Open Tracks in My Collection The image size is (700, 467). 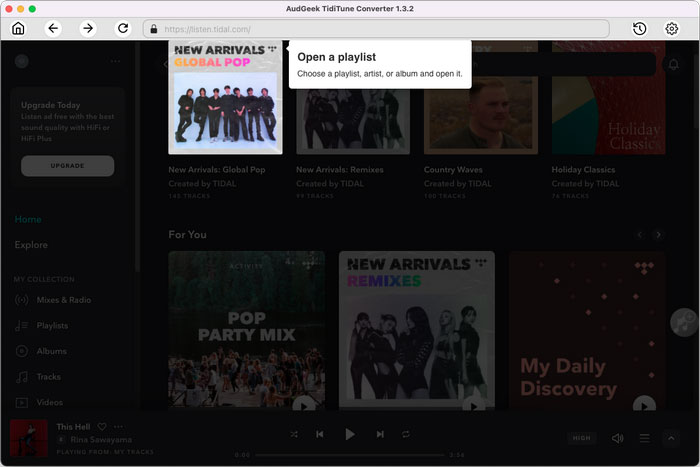click(x=49, y=376)
